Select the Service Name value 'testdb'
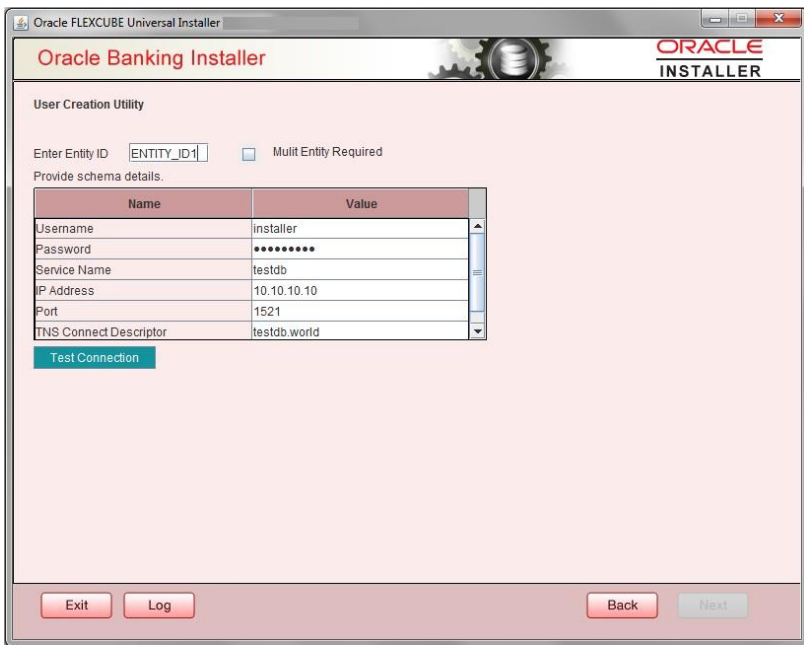Viewport: 804px width, 648px height. coord(360,270)
